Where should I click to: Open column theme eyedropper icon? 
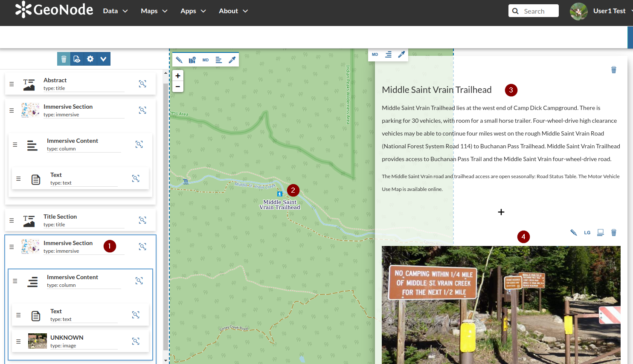coord(401,55)
